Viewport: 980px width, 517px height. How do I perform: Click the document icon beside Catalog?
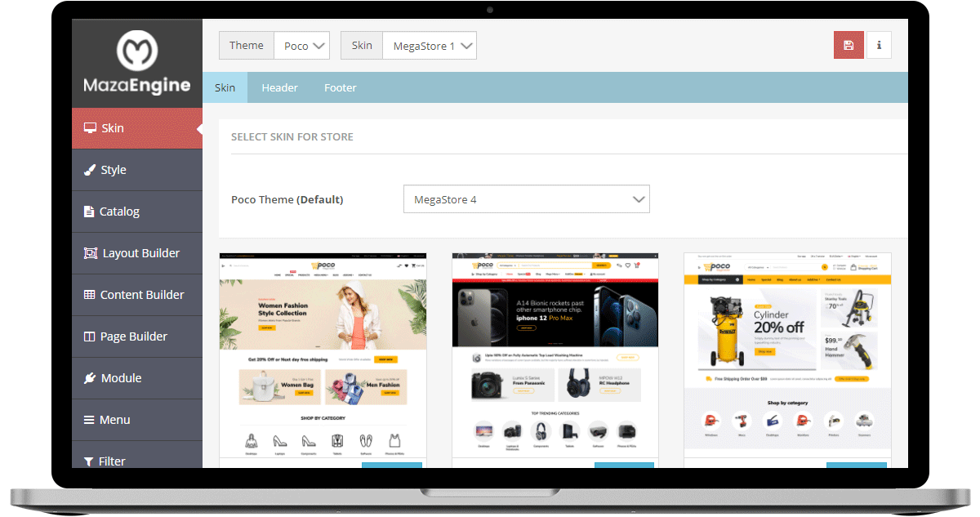pyautogui.click(x=89, y=212)
